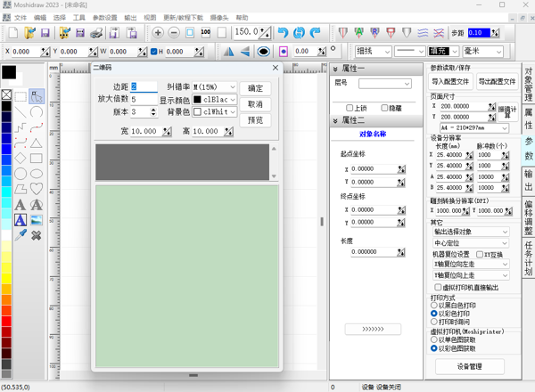Viewport: 535px width, 392px height.
Task: Click the 设备管理 button
Action: point(469,366)
